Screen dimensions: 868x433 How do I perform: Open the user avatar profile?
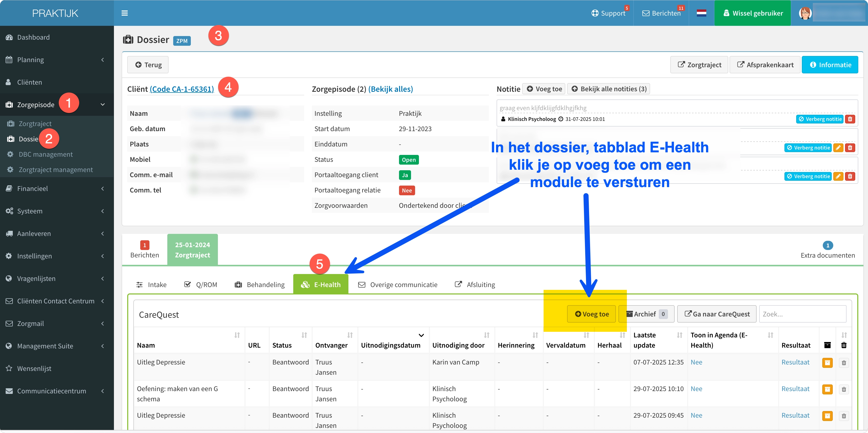[805, 13]
